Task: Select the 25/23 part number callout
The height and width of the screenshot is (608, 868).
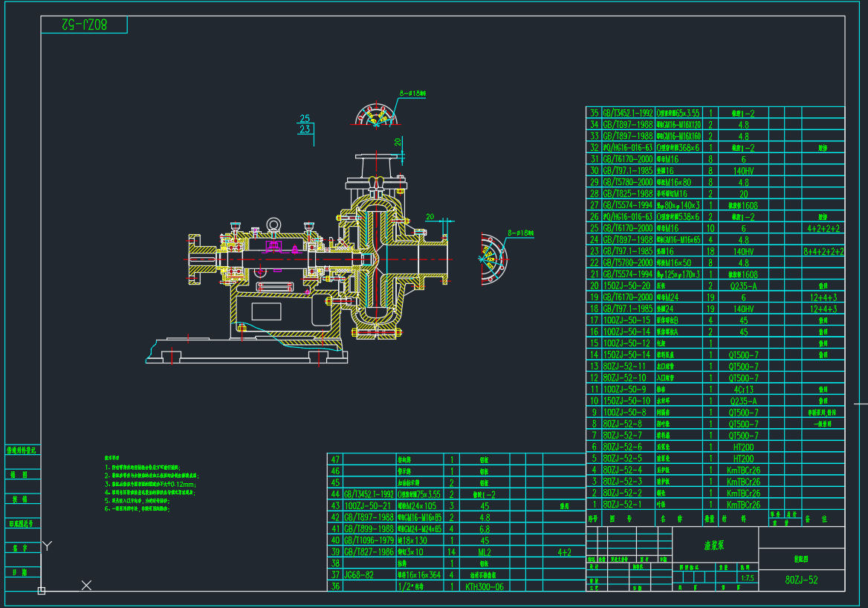Action: [305, 124]
